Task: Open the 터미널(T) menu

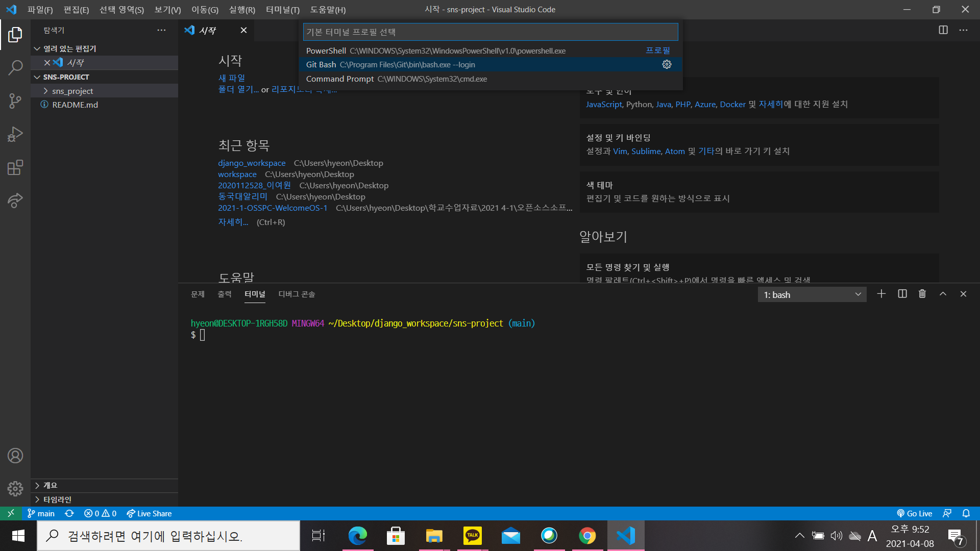Action: [282, 10]
